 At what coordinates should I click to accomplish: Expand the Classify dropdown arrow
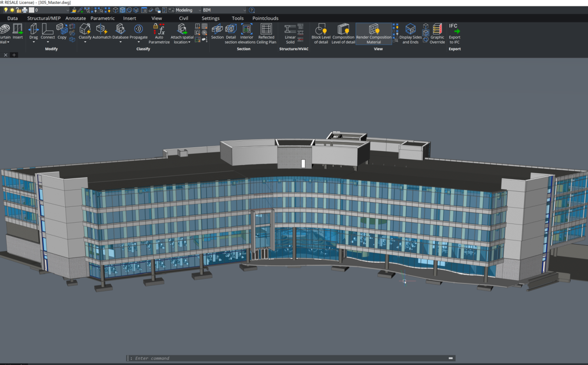pos(85,42)
